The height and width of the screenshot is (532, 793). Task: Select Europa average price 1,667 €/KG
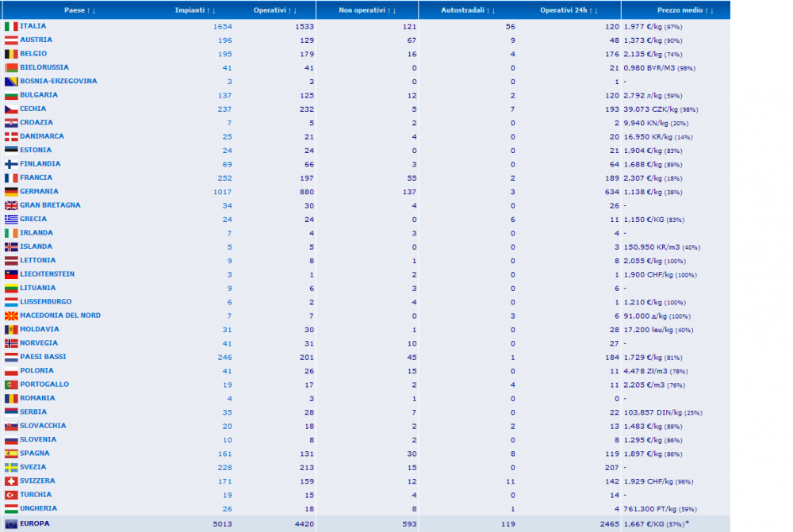pyautogui.click(x=644, y=524)
